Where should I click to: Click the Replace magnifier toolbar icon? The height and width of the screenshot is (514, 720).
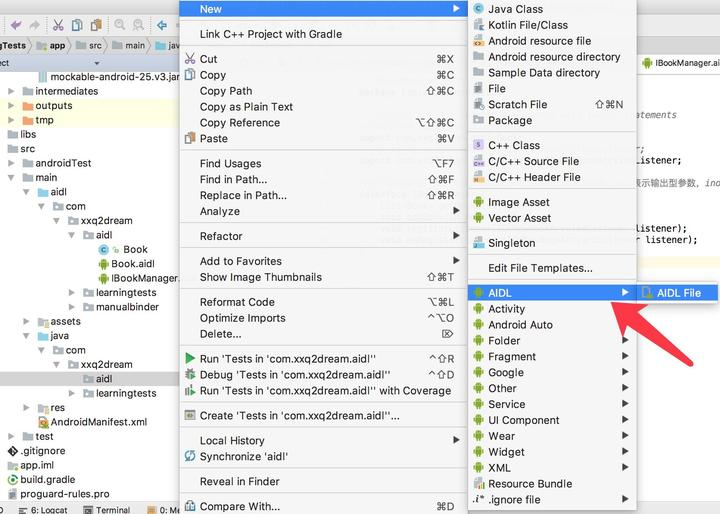point(138,25)
